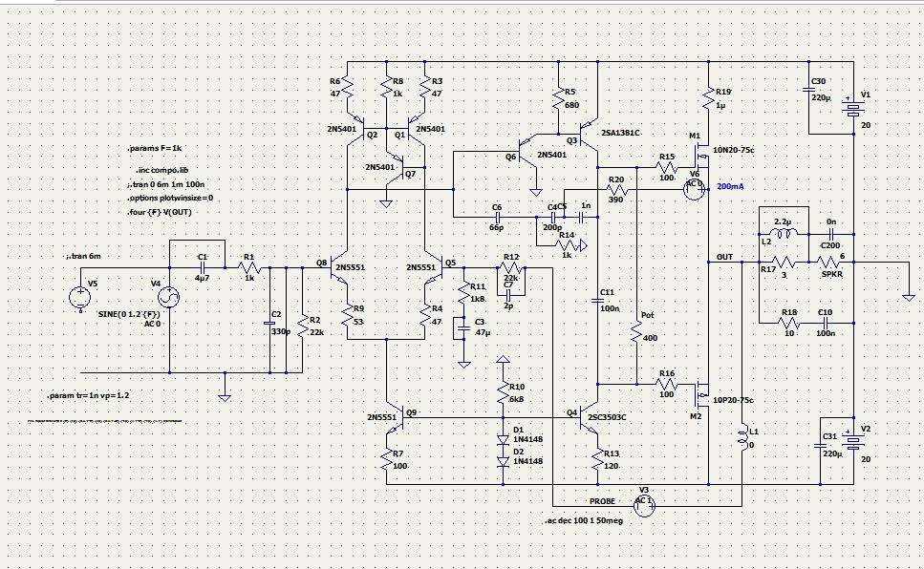This screenshot has width=924, height=569.
Task: Click the '.params F=1k' directive
Action: (155, 148)
